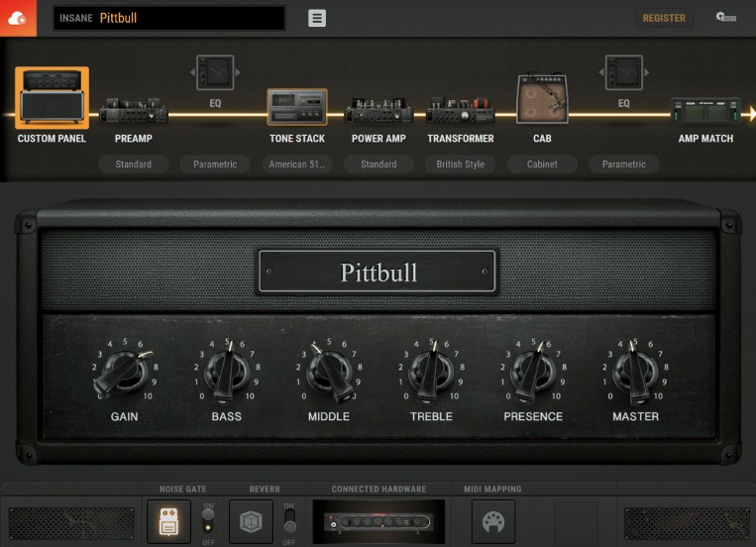Open the American 51 tone stack selector
Image resolution: width=756 pixels, height=547 pixels.
click(297, 164)
